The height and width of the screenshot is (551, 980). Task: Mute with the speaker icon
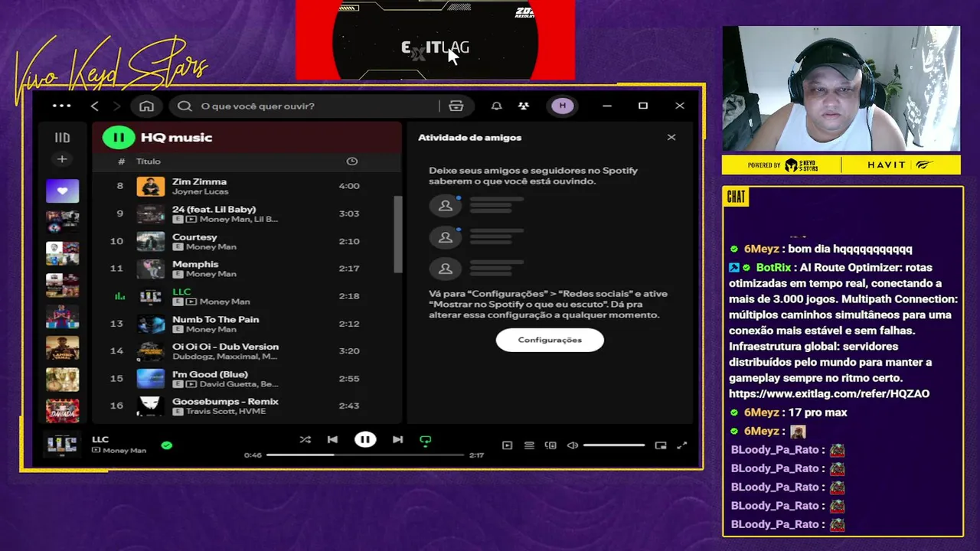tap(572, 445)
